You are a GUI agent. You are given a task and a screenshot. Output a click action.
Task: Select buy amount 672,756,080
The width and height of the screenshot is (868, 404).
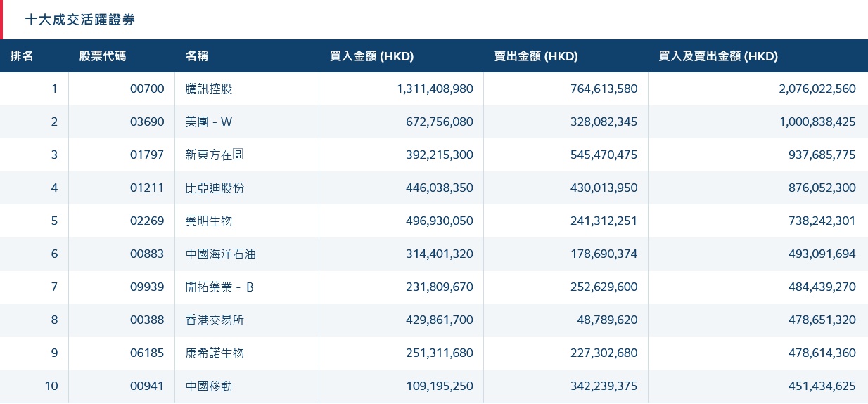point(440,122)
